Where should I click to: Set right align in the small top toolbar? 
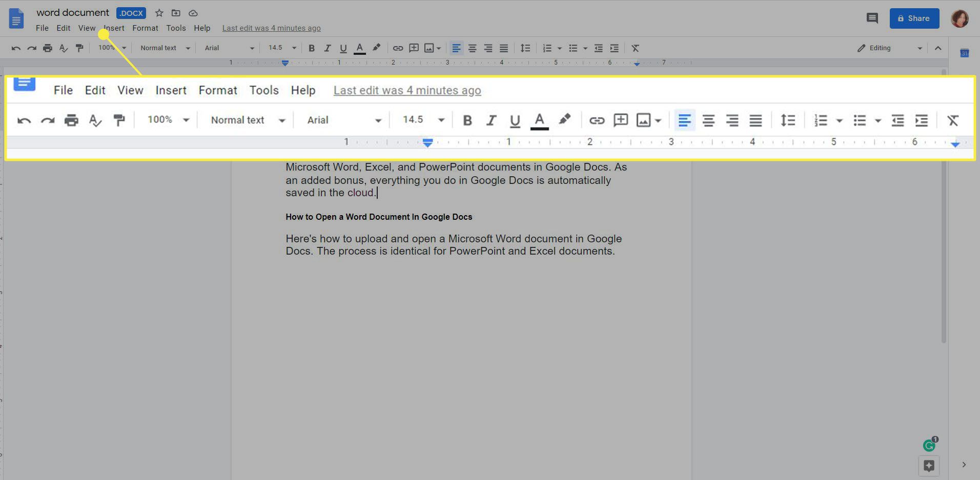coord(488,48)
